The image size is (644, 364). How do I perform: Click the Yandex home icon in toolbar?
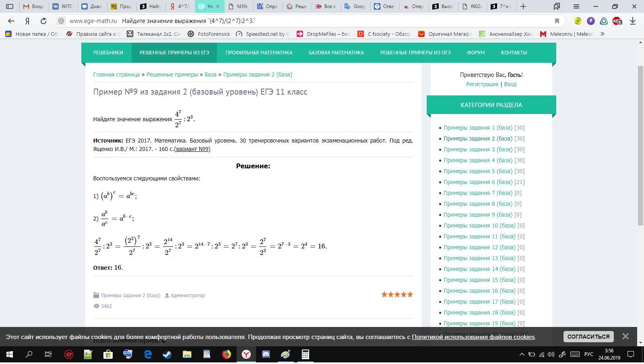pos(27,21)
